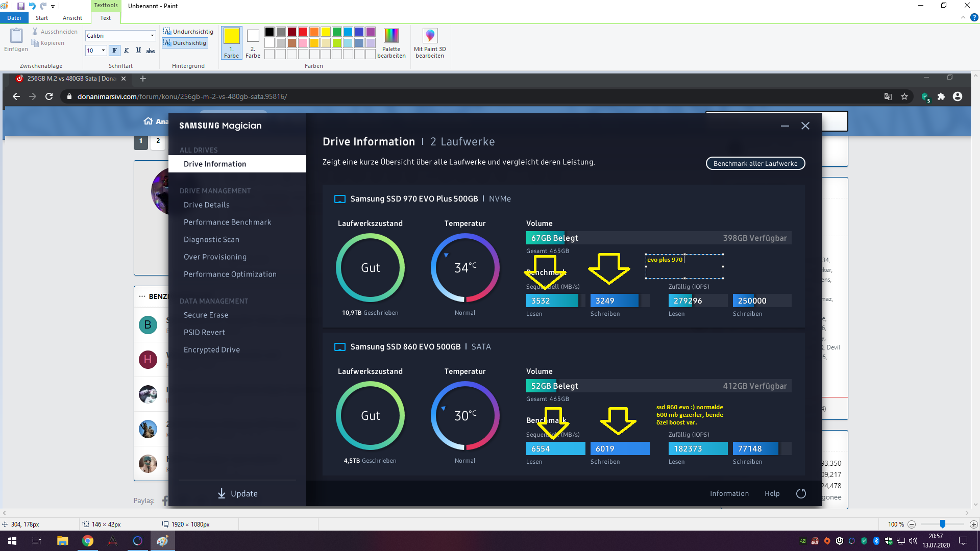Pick the purple color swatch

coord(371,32)
